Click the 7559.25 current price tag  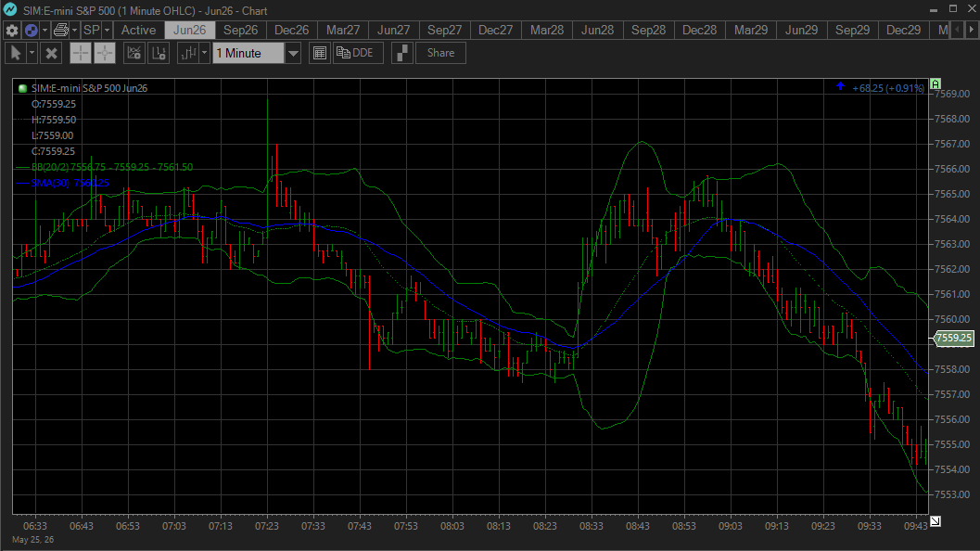click(x=954, y=338)
